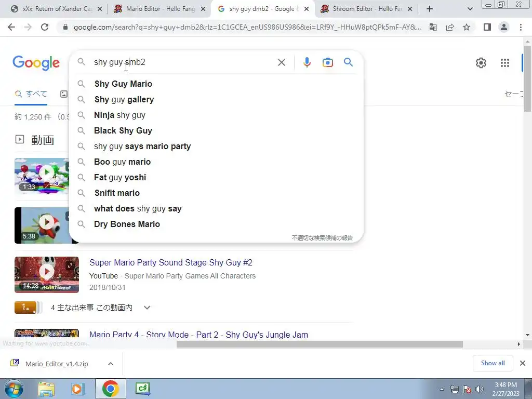Open media player taskbar icon

click(77, 389)
